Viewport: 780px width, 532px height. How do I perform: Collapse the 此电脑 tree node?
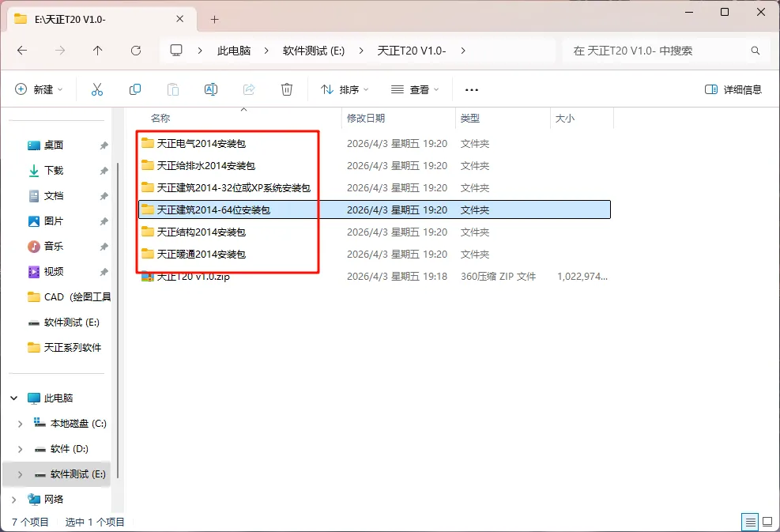click(14, 398)
